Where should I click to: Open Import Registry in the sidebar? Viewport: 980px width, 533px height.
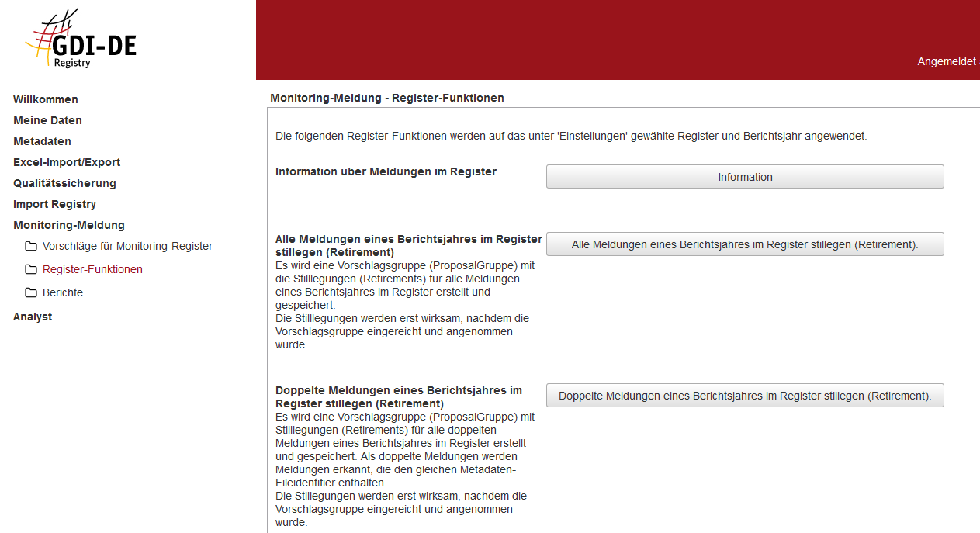click(54, 204)
